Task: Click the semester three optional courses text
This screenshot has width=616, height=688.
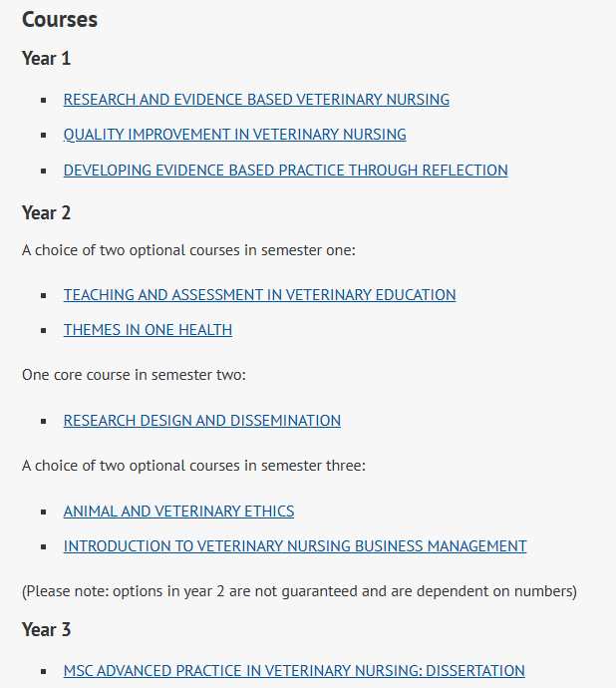Action: point(193,466)
